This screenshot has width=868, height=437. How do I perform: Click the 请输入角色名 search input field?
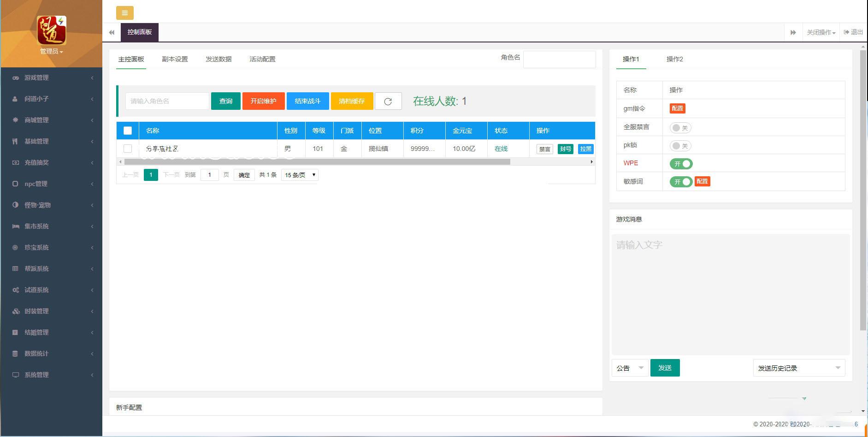pyautogui.click(x=167, y=101)
